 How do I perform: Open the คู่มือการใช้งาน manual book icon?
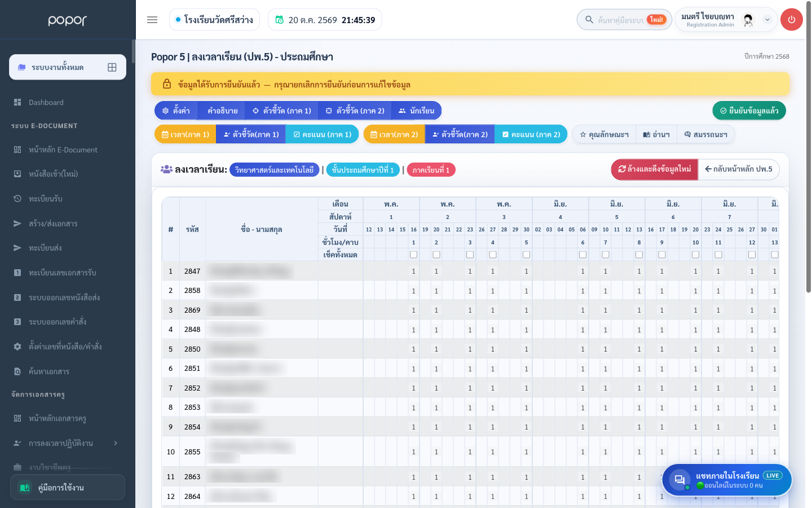pos(25,488)
